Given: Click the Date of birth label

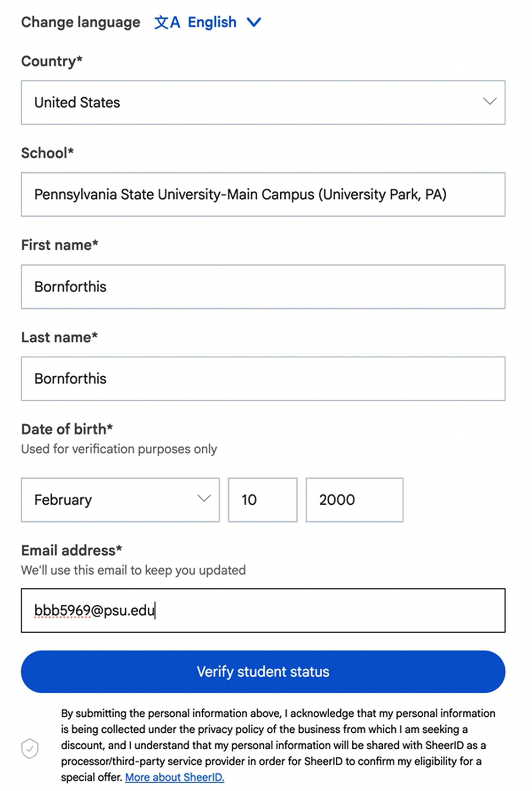Looking at the screenshot, I should pos(67,429).
